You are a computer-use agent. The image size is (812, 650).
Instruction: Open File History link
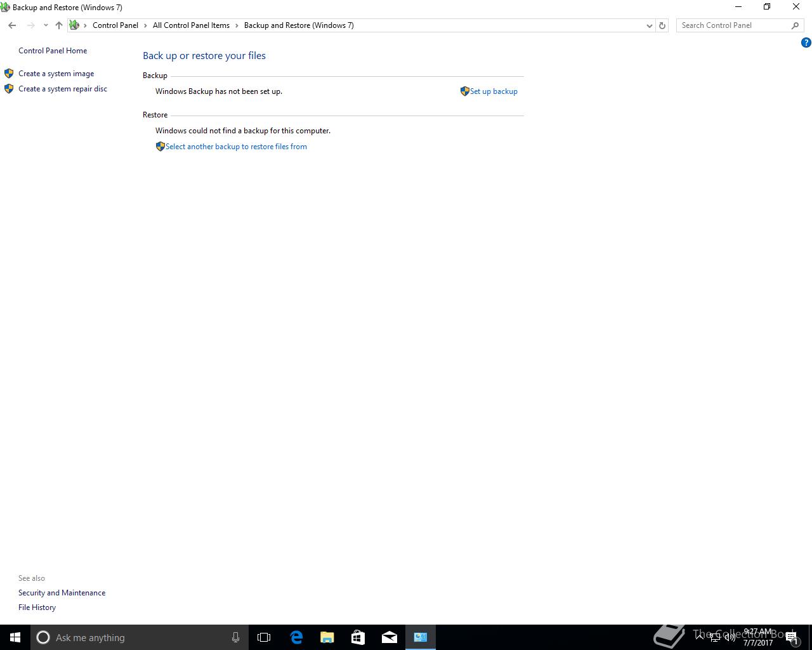[x=37, y=607]
